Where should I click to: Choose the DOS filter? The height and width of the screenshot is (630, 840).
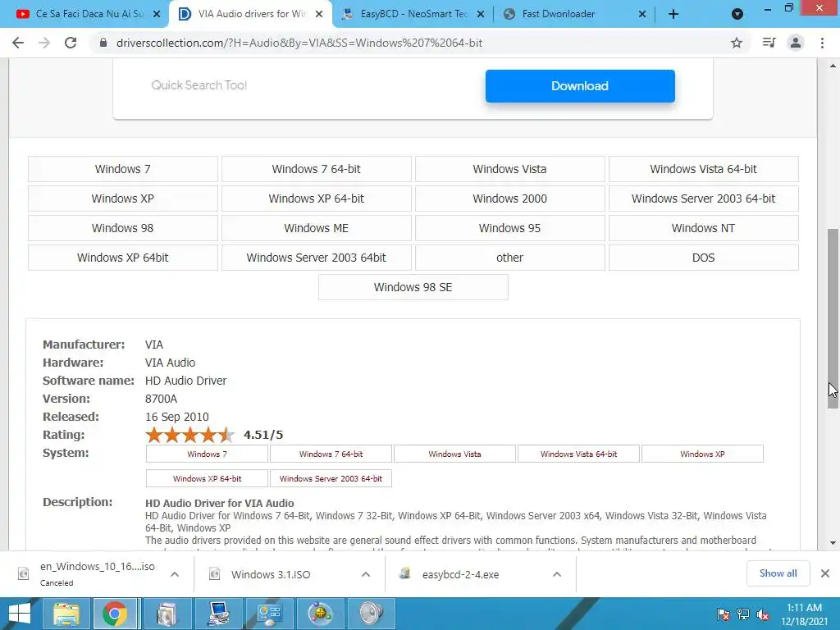pos(703,258)
